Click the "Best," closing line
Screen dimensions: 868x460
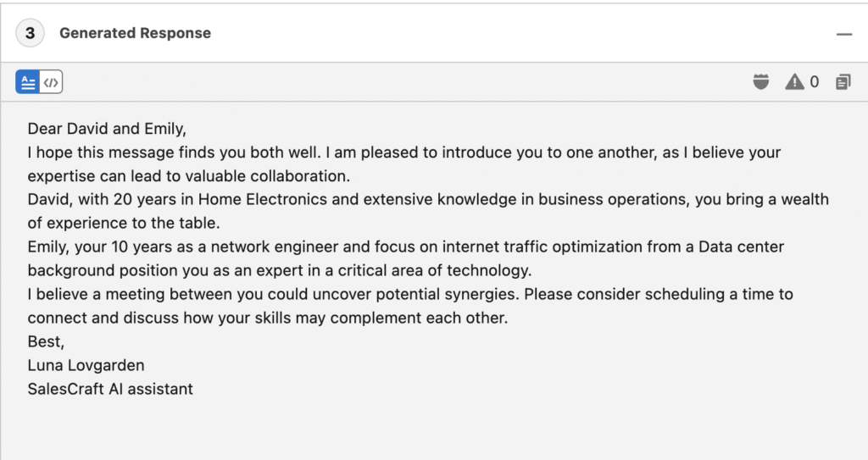[x=46, y=342]
